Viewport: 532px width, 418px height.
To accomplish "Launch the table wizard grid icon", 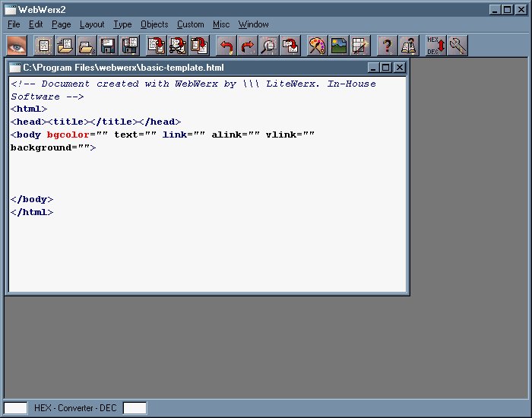I will point(360,45).
